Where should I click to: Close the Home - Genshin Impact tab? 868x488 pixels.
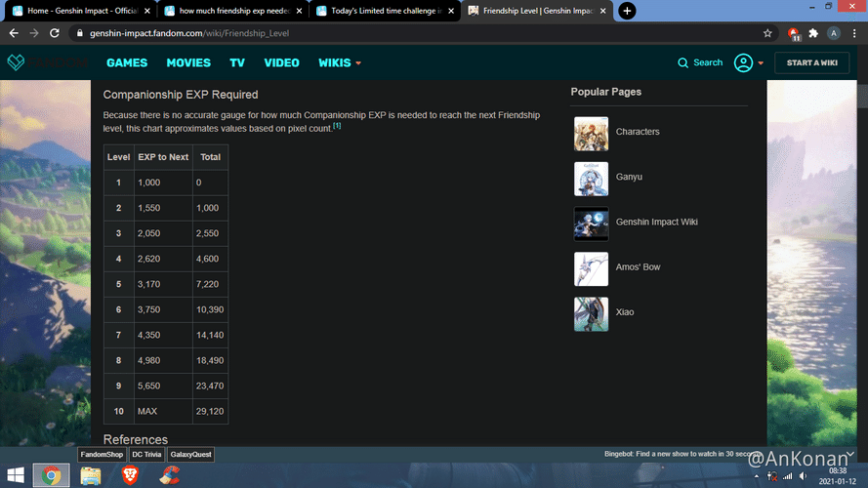146,11
